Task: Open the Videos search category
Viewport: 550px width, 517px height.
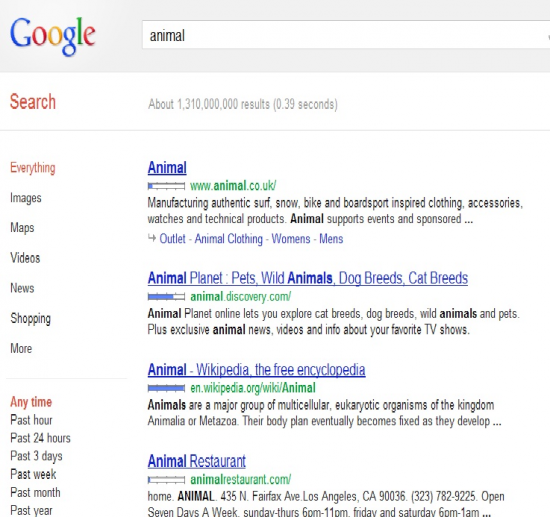Action: click(x=25, y=258)
